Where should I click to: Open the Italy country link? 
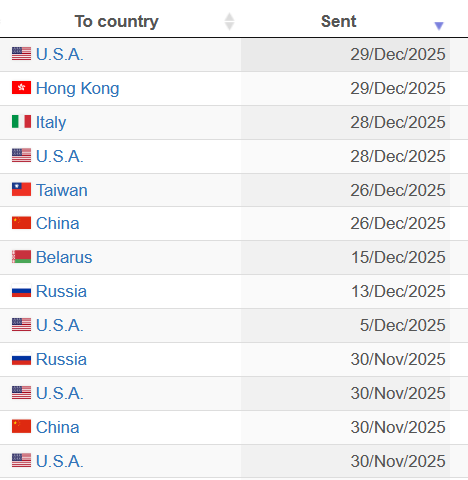coord(51,122)
